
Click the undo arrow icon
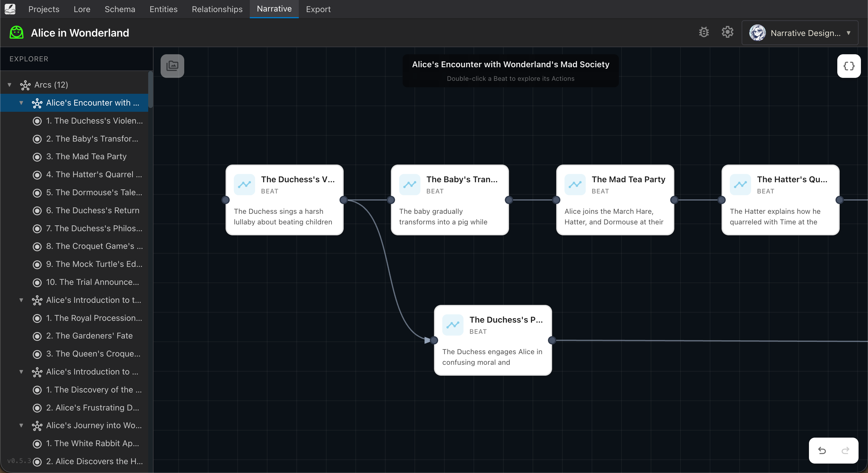coord(822,451)
